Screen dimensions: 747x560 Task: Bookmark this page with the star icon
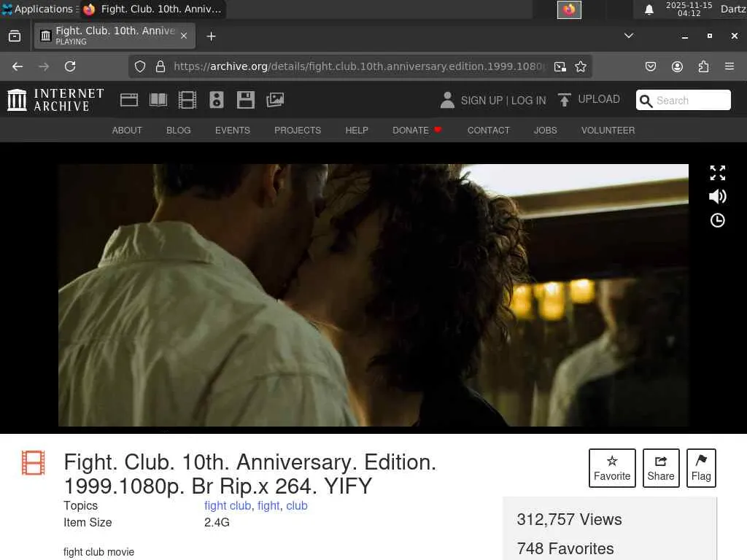[580, 66]
